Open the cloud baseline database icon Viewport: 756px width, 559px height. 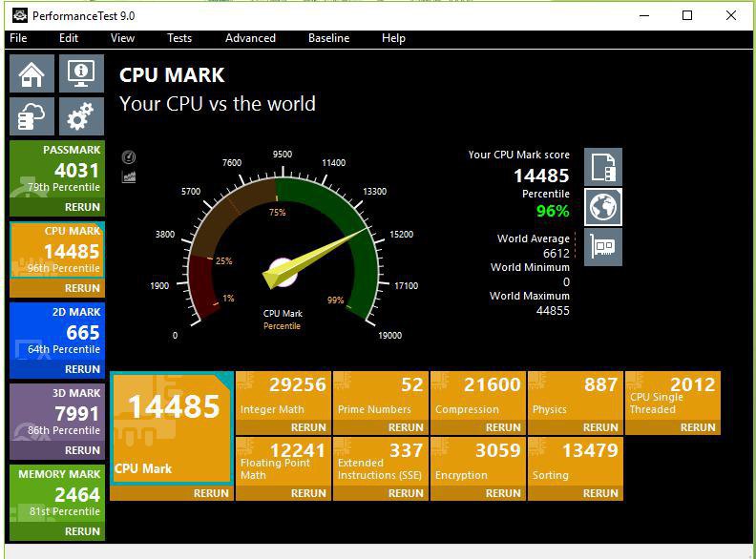coord(31,116)
